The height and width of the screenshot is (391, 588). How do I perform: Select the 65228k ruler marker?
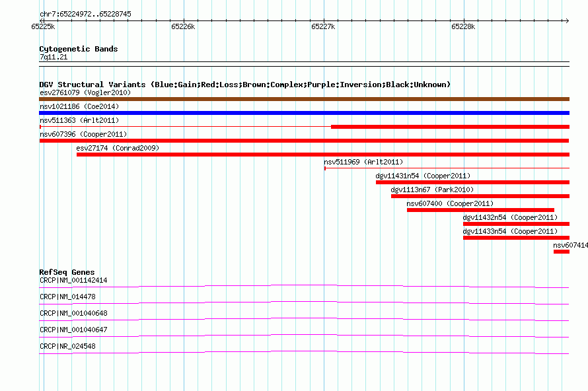[463, 27]
